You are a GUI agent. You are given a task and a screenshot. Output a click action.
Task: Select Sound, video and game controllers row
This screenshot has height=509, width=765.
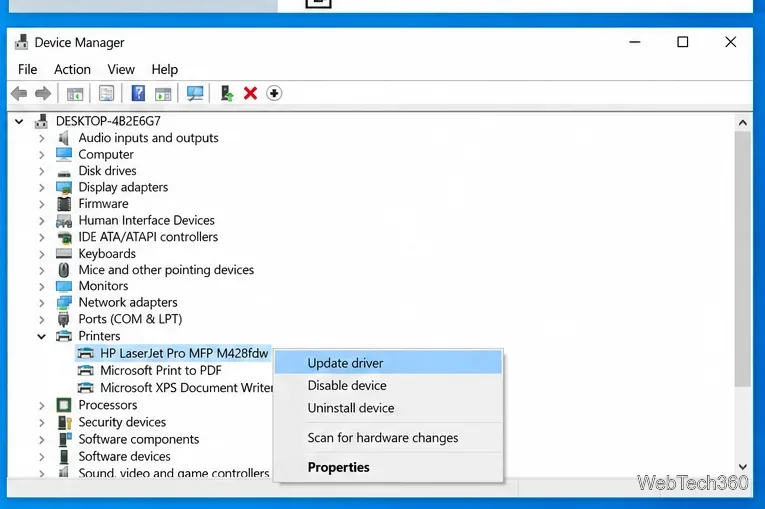pos(174,472)
